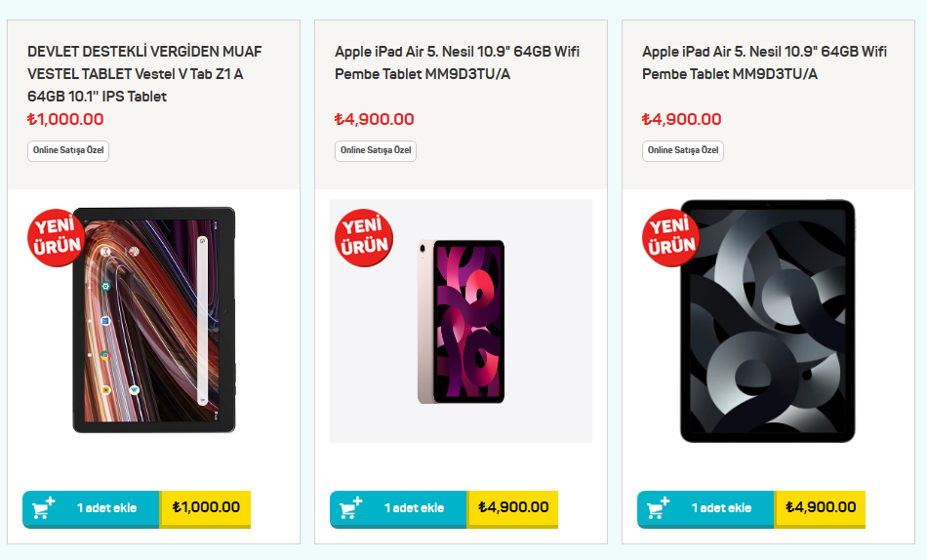This screenshot has width=927, height=560.
Task: Click the YENİ ÜRÜN badge on the gray iPad
Action: point(671,237)
